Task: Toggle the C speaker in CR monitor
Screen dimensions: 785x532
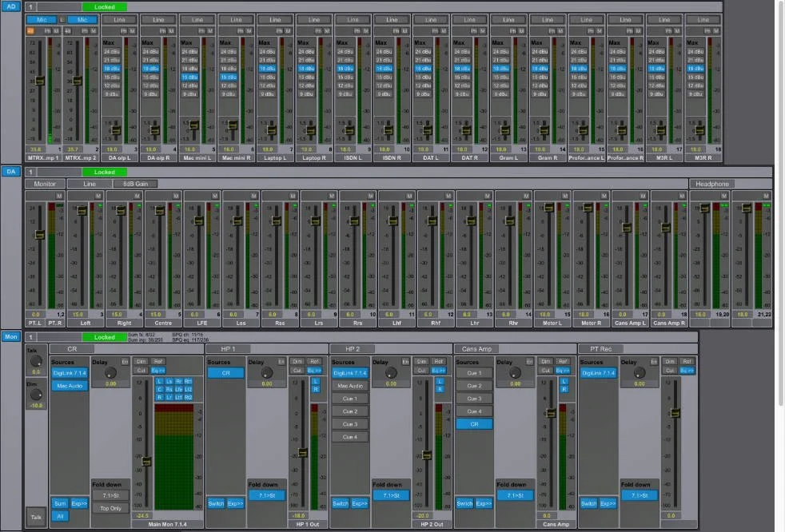Action: pyautogui.click(x=160, y=389)
